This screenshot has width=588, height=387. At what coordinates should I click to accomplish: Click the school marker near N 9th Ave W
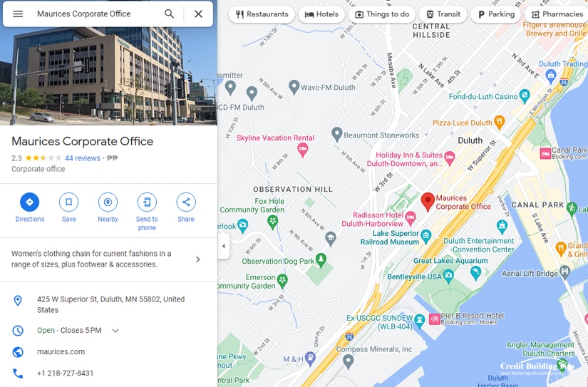click(x=331, y=239)
